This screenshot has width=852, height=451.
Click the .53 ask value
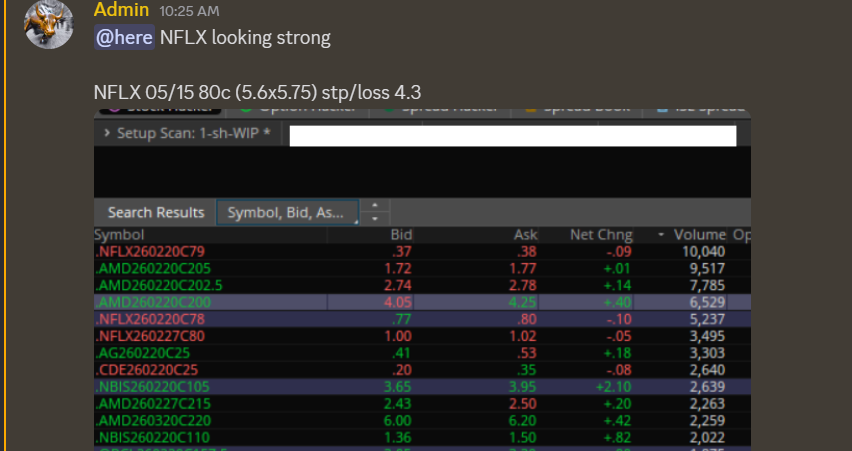[x=527, y=353]
